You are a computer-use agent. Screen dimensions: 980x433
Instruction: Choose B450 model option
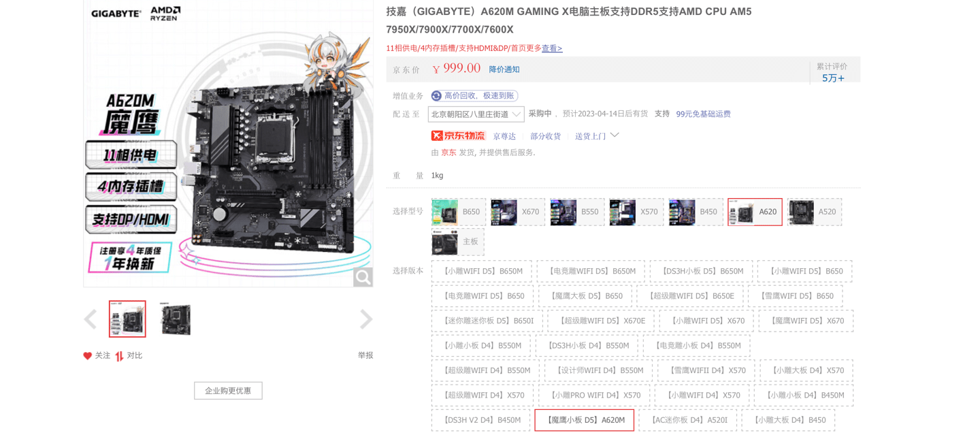tap(696, 212)
